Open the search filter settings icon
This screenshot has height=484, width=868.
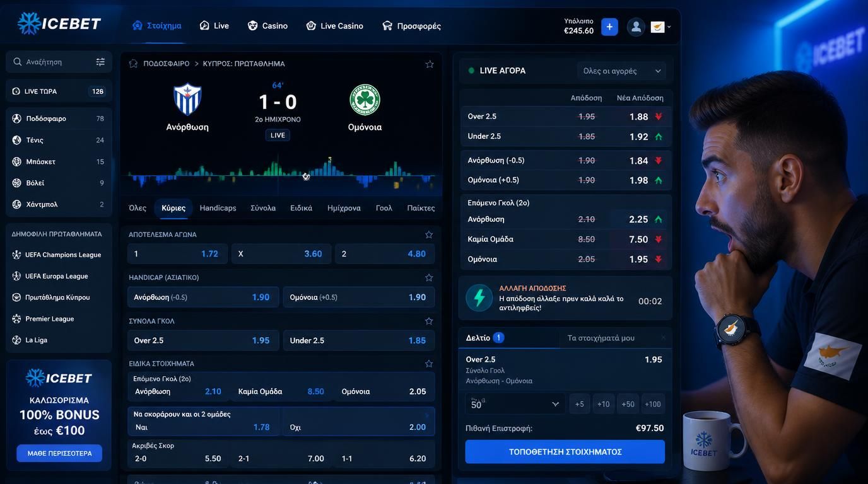click(100, 62)
